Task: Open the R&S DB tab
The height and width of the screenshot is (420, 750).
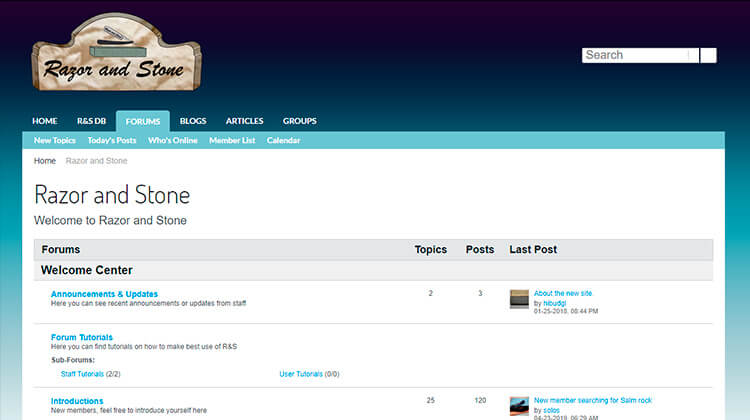Action: 91,121
